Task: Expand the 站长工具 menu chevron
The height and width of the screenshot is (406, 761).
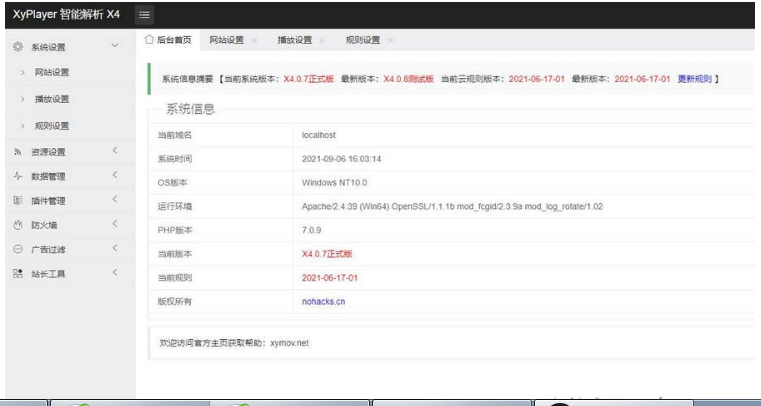Action: [x=115, y=272]
